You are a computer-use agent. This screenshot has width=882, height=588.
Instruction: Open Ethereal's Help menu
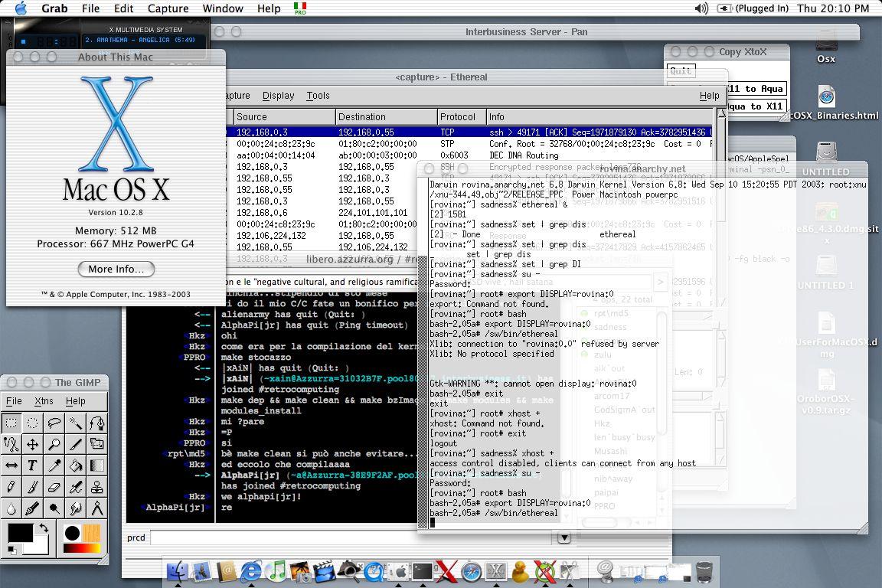point(709,96)
